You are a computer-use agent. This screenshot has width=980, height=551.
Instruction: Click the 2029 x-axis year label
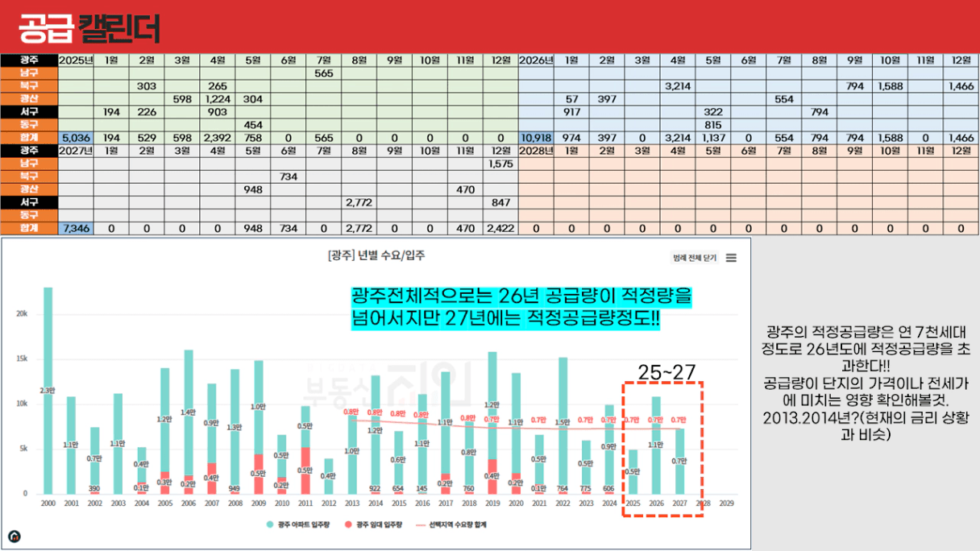click(726, 503)
